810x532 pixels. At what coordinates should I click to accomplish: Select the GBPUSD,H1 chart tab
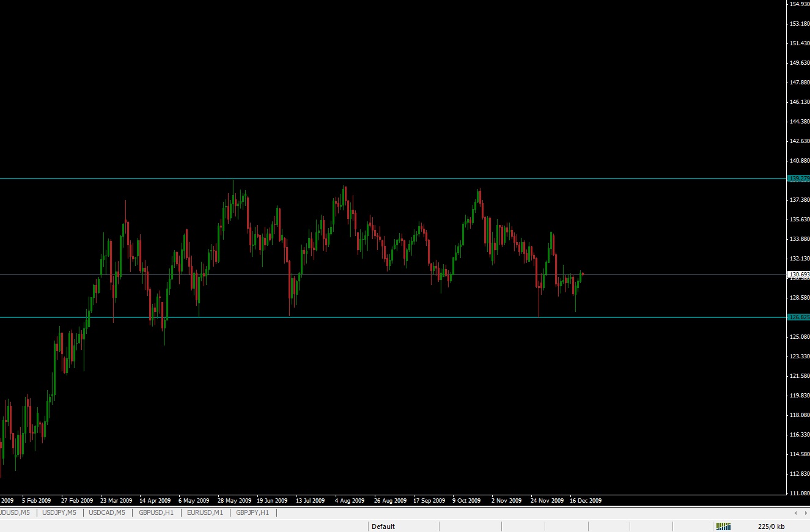click(x=156, y=512)
